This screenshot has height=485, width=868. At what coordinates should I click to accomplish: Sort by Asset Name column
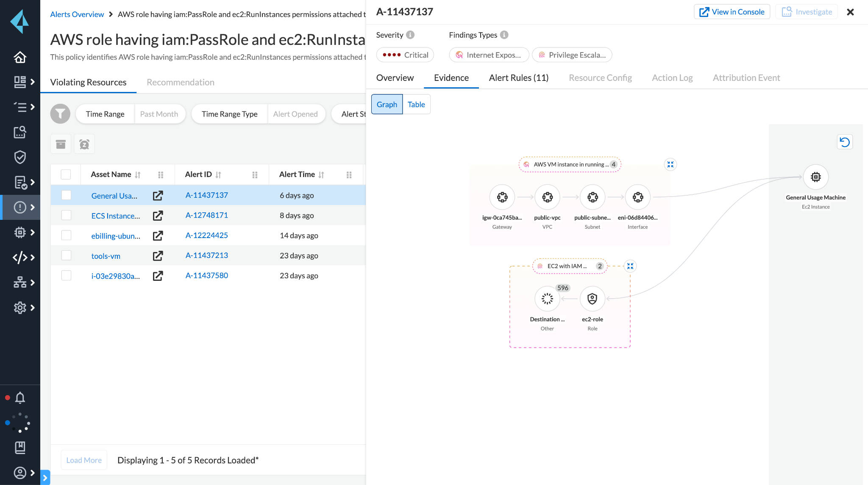137,175
